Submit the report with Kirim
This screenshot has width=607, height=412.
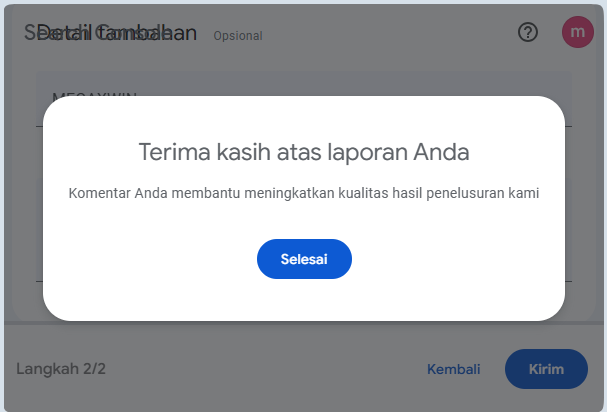tap(546, 369)
